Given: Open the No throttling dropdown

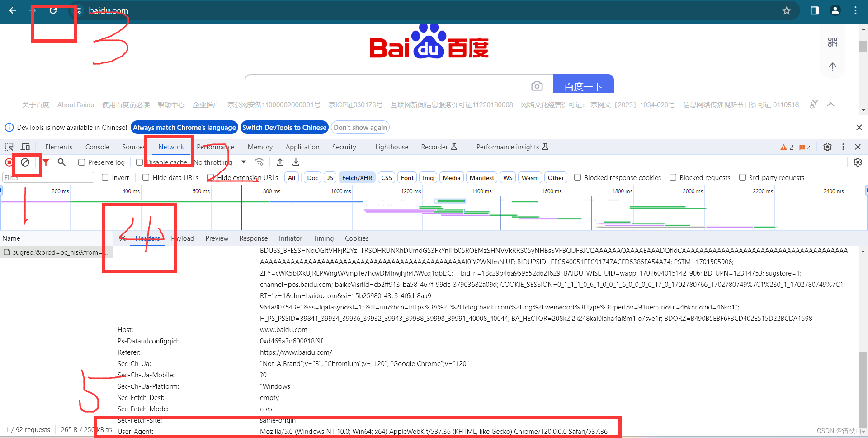Looking at the screenshot, I should (220, 162).
